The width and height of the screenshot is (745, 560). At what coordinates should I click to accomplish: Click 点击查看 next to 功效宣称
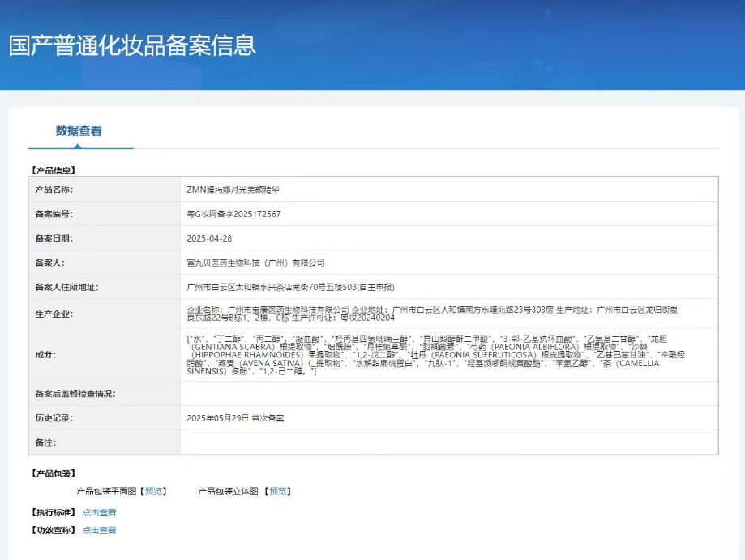click(x=99, y=530)
